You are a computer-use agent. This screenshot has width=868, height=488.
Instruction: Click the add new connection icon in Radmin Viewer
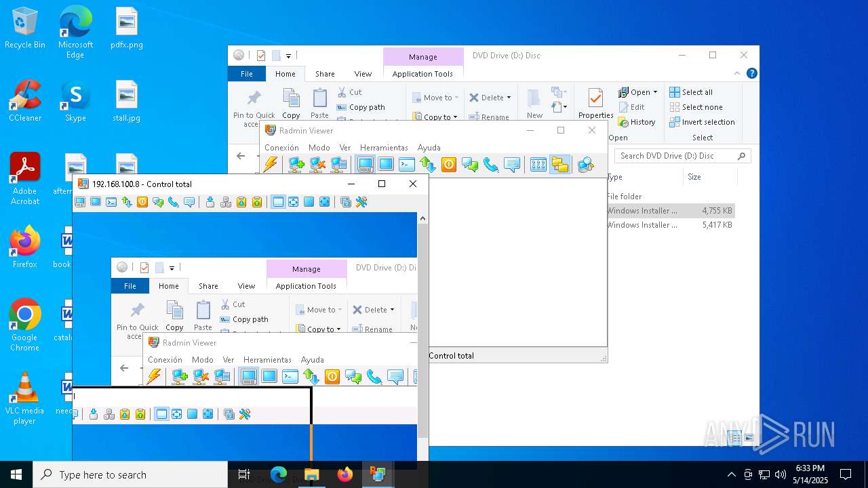[296, 165]
